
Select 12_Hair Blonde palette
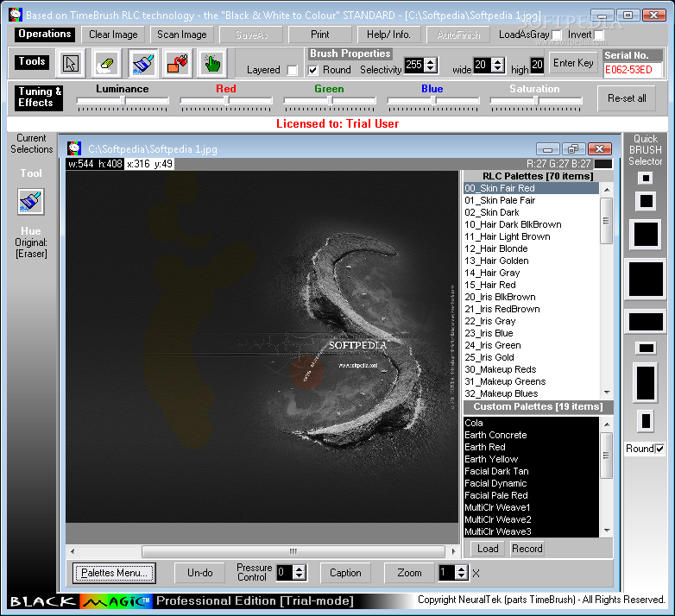(x=531, y=248)
